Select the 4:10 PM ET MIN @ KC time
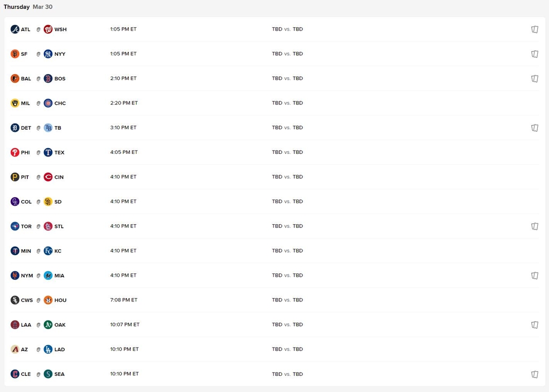549x392 pixels. pyautogui.click(x=123, y=250)
